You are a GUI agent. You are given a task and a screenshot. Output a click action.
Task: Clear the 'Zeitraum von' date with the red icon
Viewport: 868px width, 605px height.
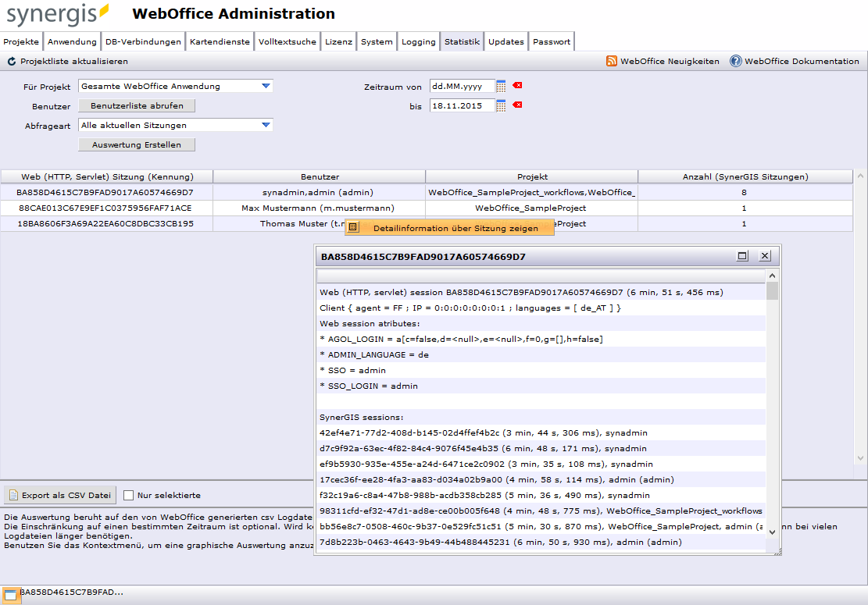[516, 86]
